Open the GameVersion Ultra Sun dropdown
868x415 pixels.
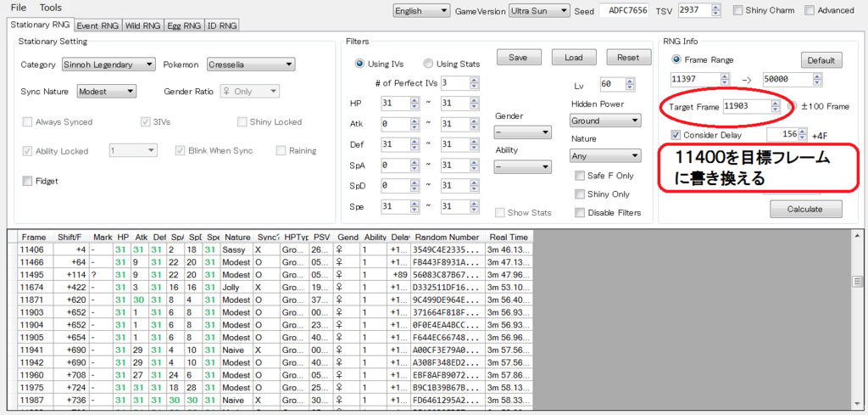point(539,10)
